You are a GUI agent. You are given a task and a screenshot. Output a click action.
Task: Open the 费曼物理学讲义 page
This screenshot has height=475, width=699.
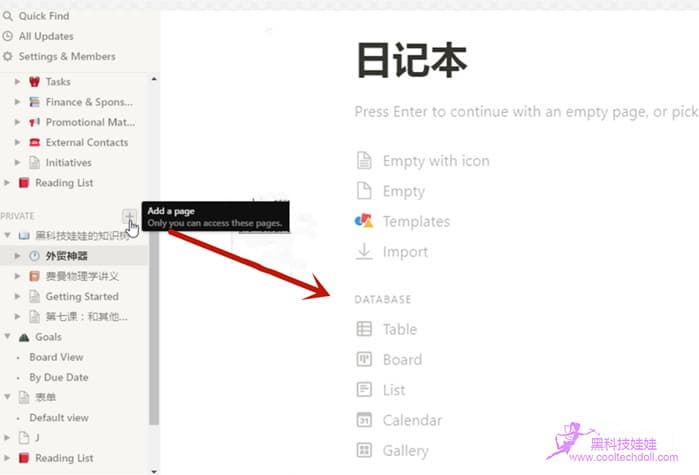[82, 276]
